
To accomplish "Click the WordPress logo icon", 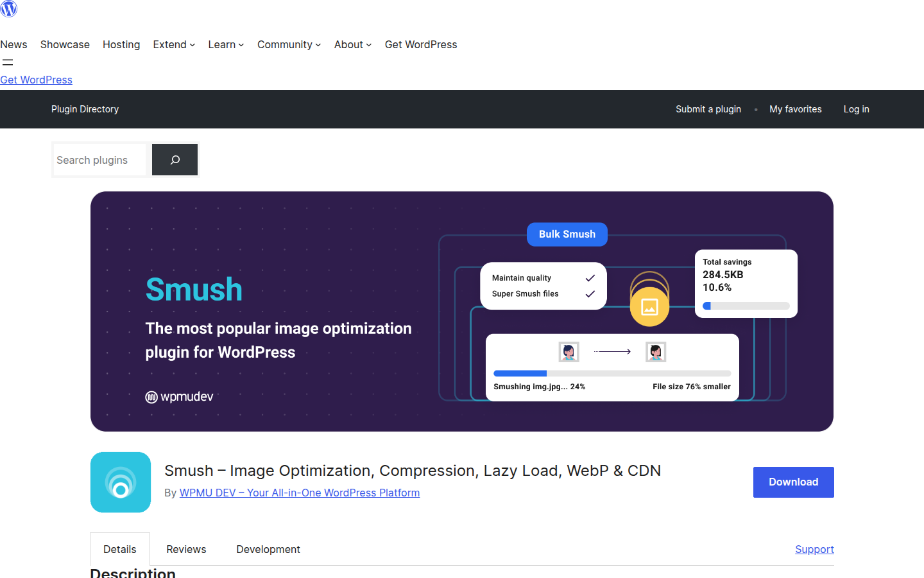I will coord(8,9).
